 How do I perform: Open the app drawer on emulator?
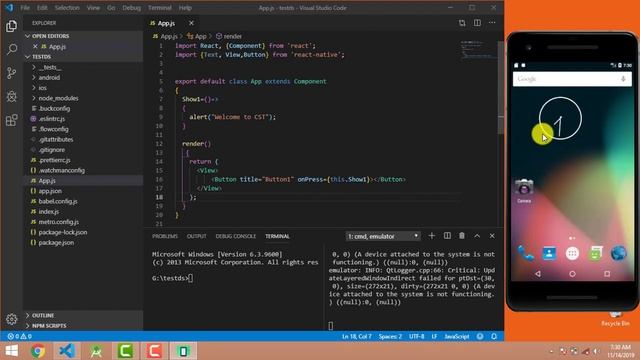pyautogui.click(x=572, y=253)
